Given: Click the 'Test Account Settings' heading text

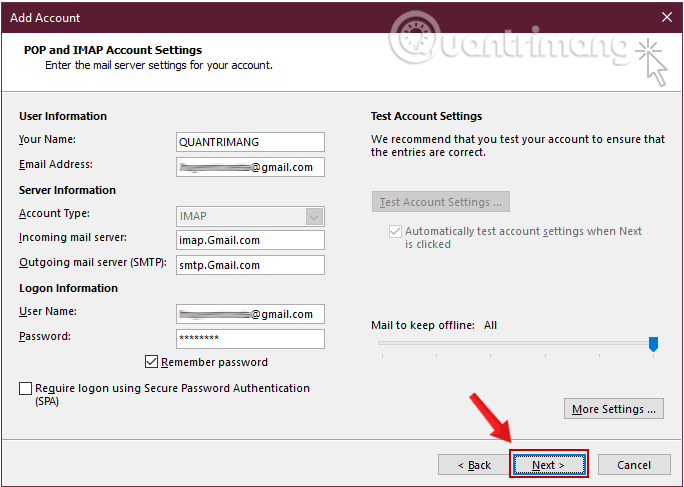Looking at the screenshot, I should point(427,116).
